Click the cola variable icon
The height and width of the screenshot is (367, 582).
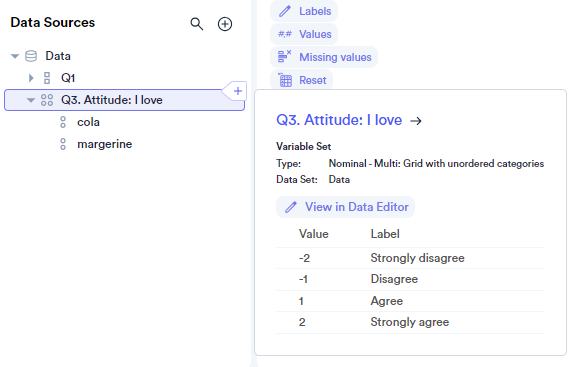63,122
